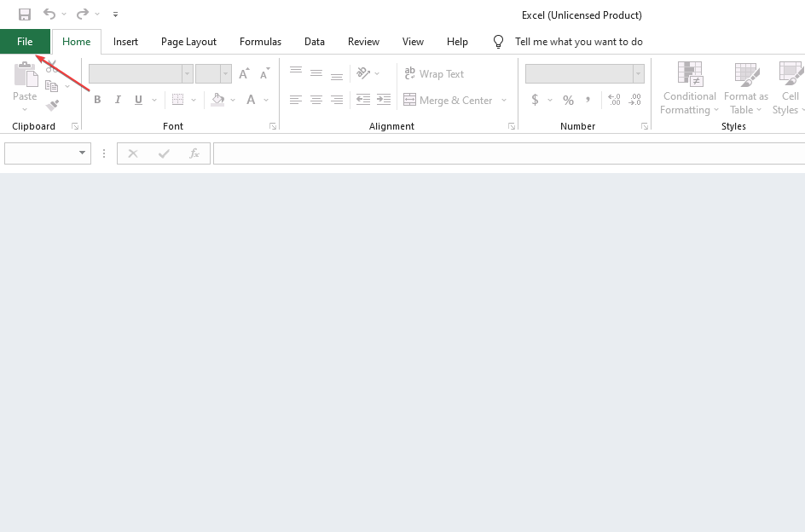Open the File menu
The image size is (805, 532).
[25, 41]
